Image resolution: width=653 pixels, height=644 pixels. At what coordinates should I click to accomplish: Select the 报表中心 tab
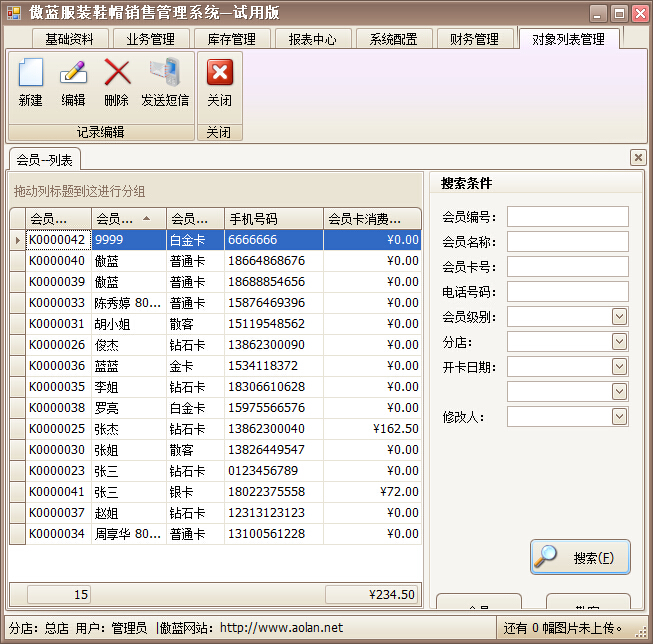[x=312, y=39]
